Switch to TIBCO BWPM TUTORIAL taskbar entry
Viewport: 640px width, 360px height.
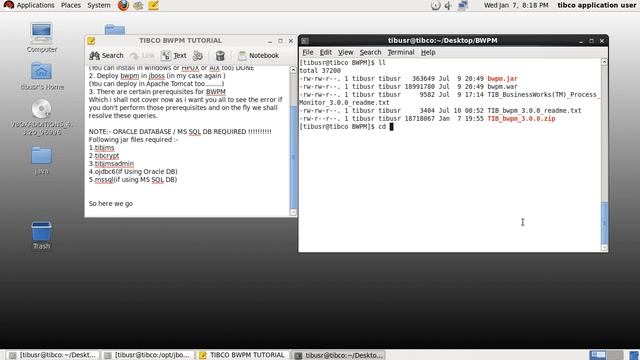pyautogui.click(x=242, y=355)
